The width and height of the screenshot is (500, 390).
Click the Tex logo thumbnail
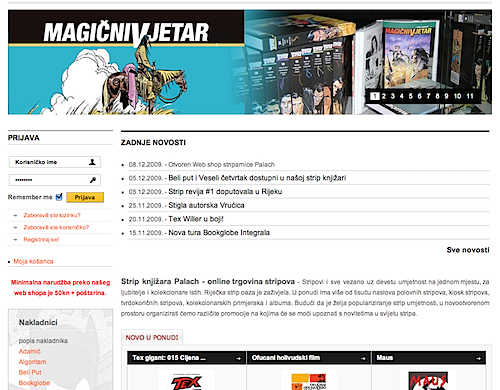pos(187,381)
